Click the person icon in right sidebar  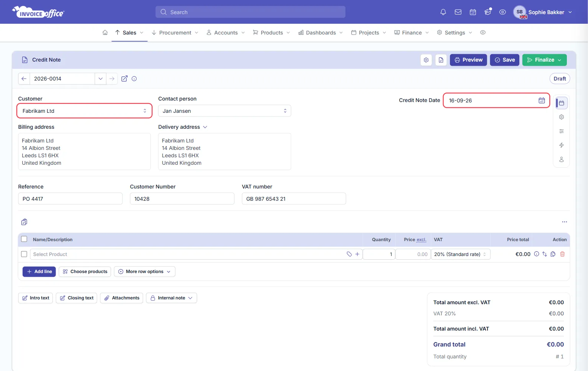click(x=561, y=159)
